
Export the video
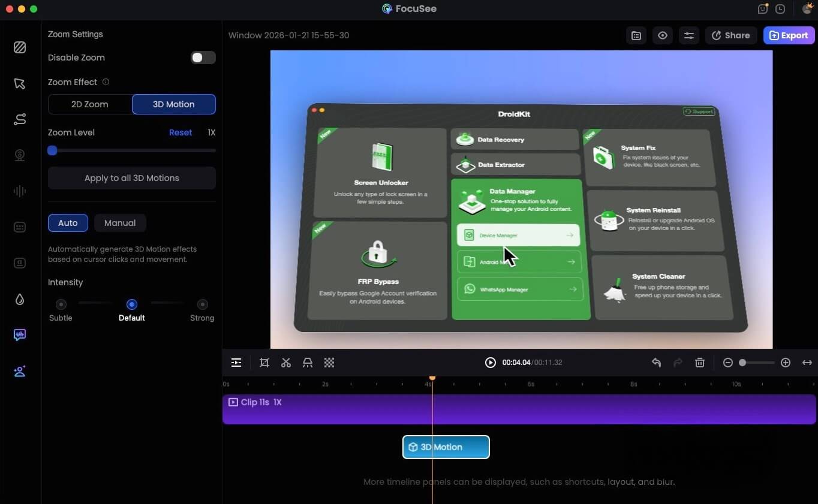[789, 35]
